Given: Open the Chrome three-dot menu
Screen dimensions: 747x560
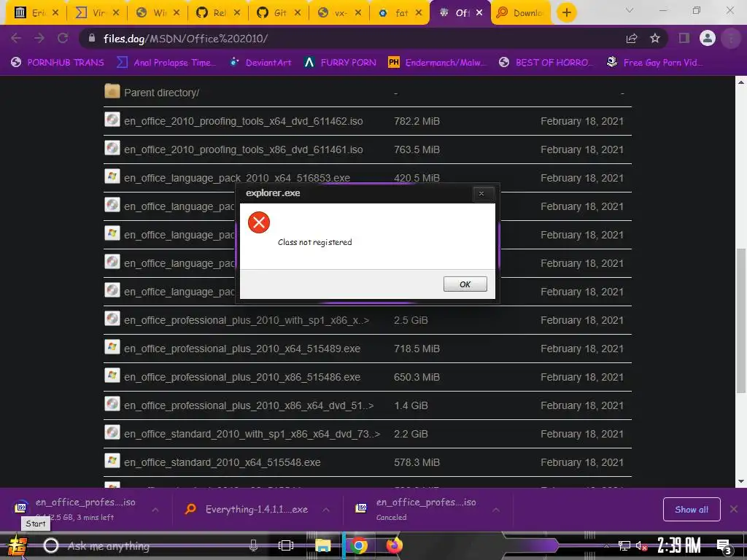Looking at the screenshot, I should tap(731, 38).
